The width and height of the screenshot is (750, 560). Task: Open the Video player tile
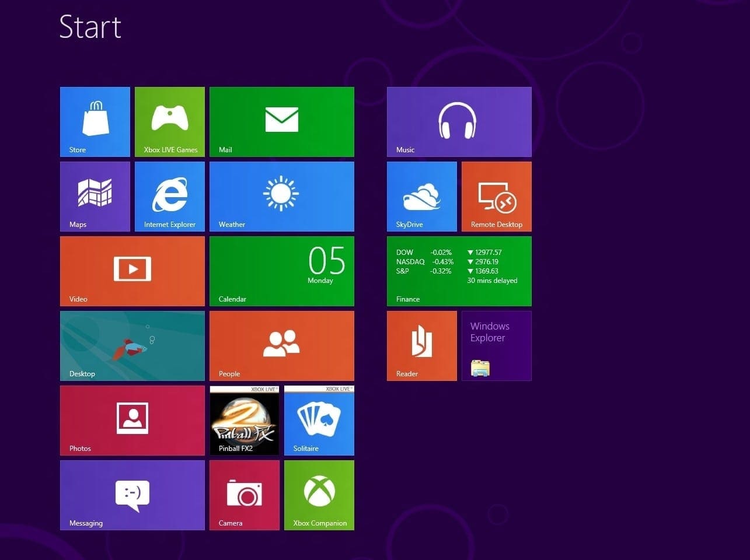point(132,271)
